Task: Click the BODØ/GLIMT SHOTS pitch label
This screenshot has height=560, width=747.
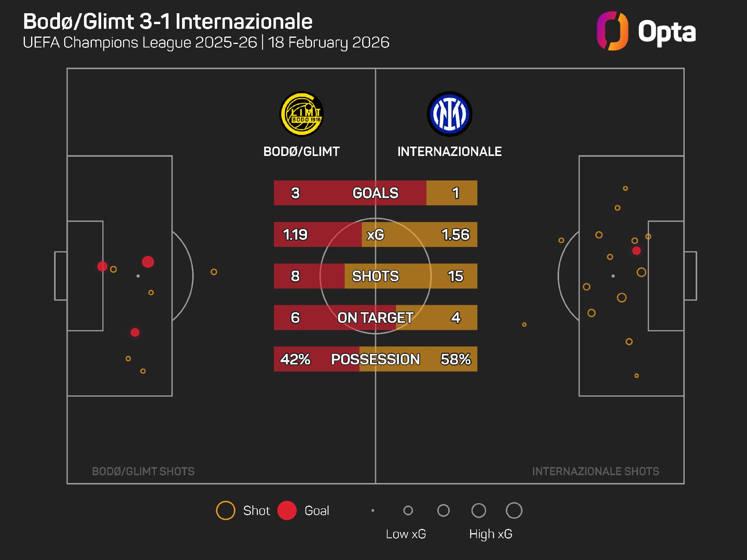Action: click(143, 471)
